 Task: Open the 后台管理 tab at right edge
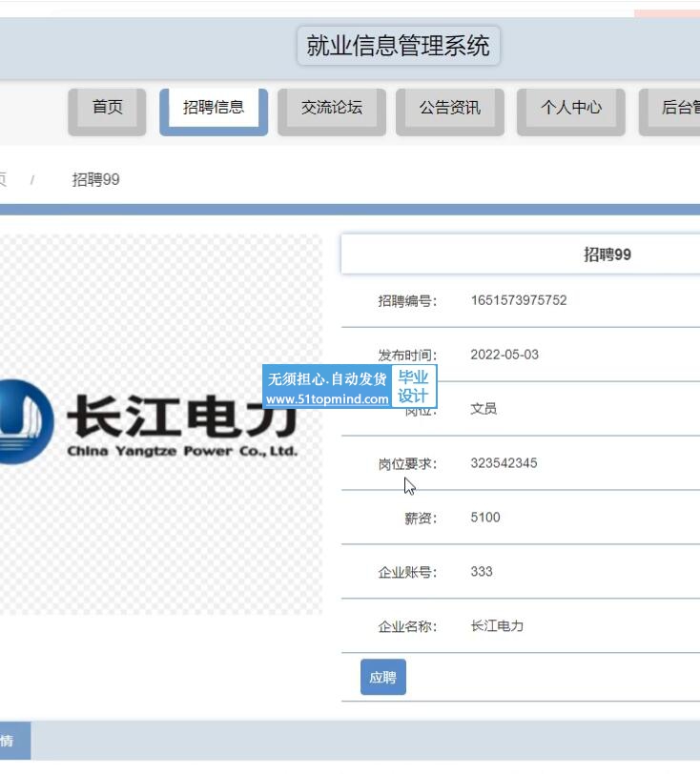(x=669, y=112)
